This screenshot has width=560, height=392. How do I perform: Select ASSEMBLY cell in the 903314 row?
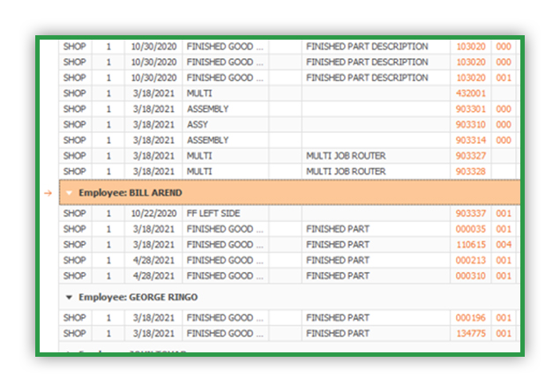coord(226,141)
